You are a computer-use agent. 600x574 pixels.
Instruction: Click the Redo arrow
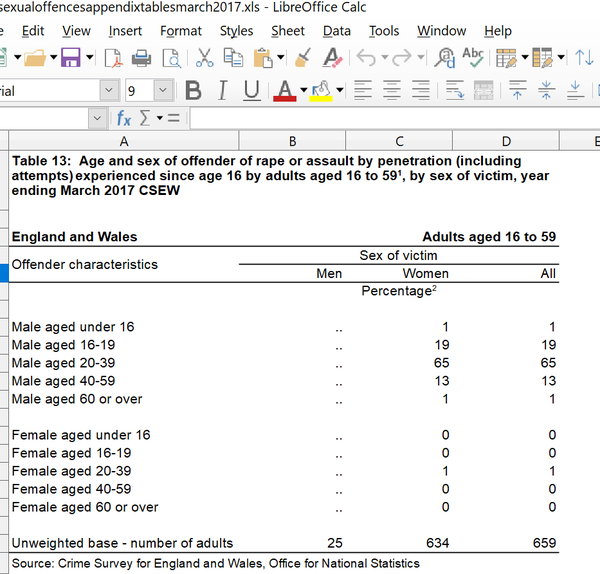[402, 58]
